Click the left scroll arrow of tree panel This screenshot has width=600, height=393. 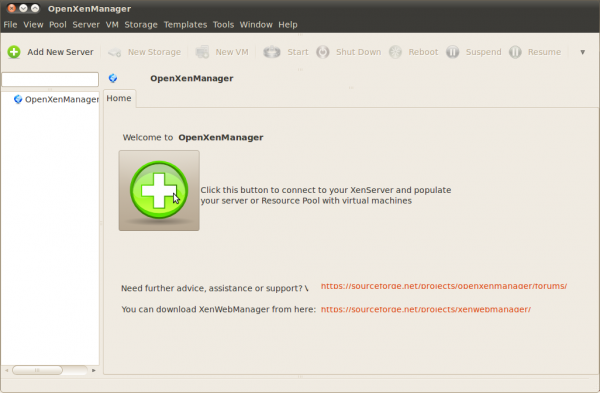tap(7, 370)
